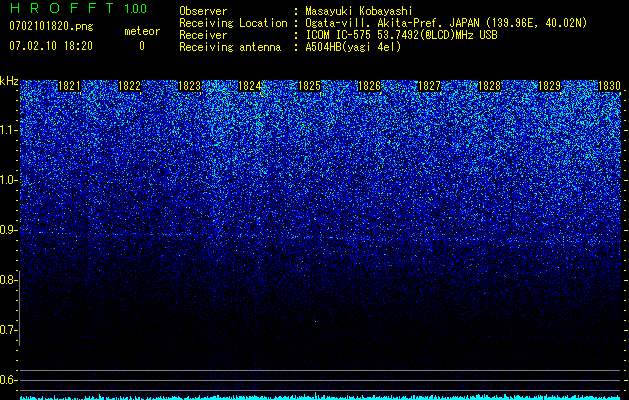Screen dimensions: 629x400
Task: Click the Receiver field label
Action: pos(203,35)
